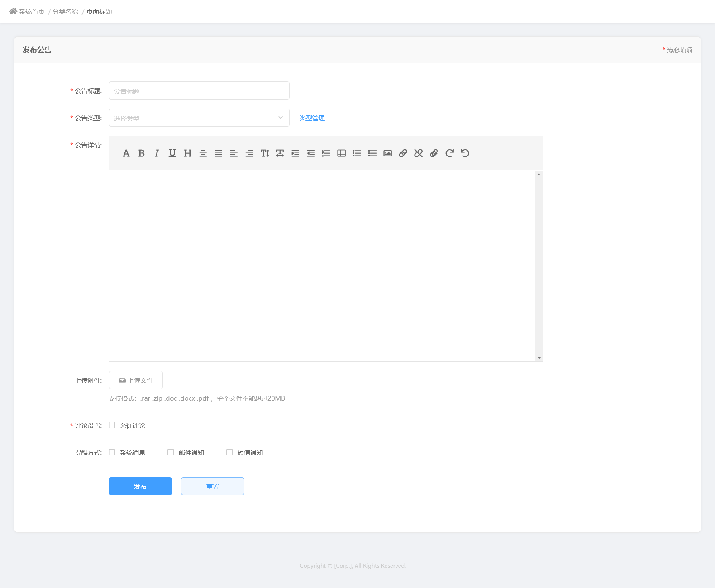Decrease paragraph indent in editor
Image resolution: width=715 pixels, height=588 pixels.
pyautogui.click(x=311, y=153)
